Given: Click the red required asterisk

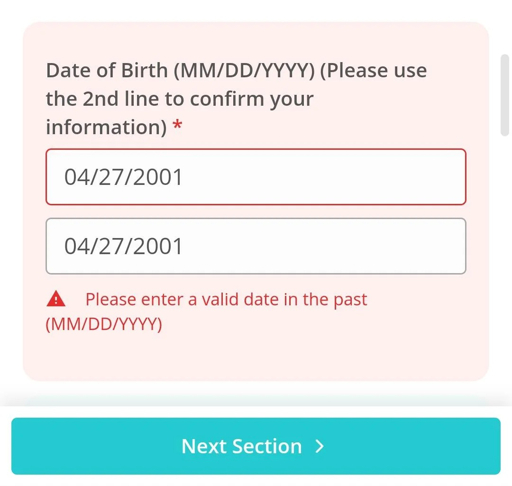Looking at the screenshot, I should pyautogui.click(x=177, y=126).
